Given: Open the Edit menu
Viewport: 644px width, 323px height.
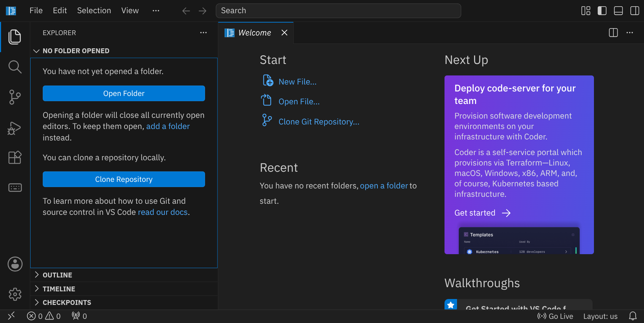Looking at the screenshot, I should 60,11.
